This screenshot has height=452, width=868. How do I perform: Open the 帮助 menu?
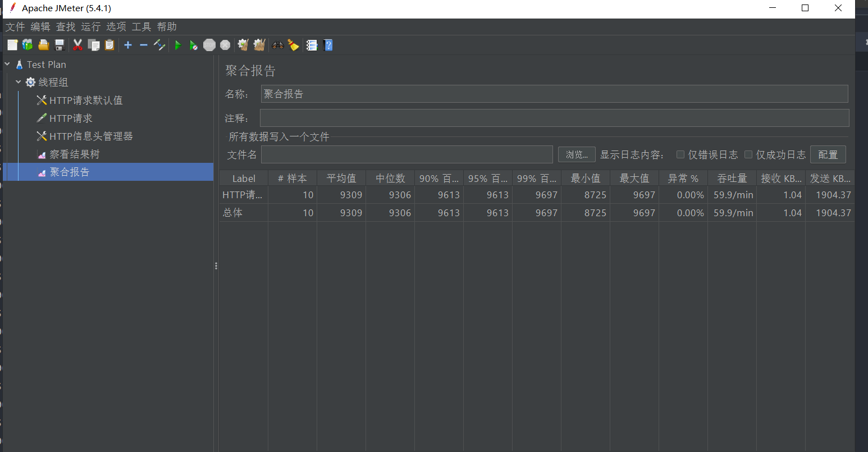(x=167, y=26)
